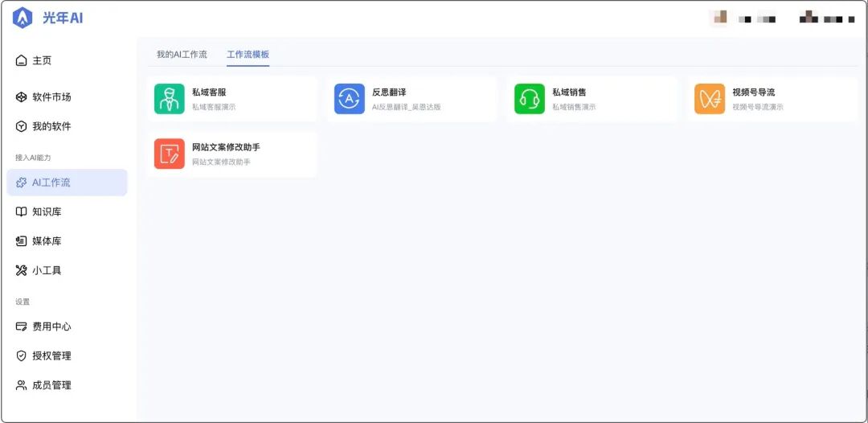Open the 私域客服 template title

(209, 92)
